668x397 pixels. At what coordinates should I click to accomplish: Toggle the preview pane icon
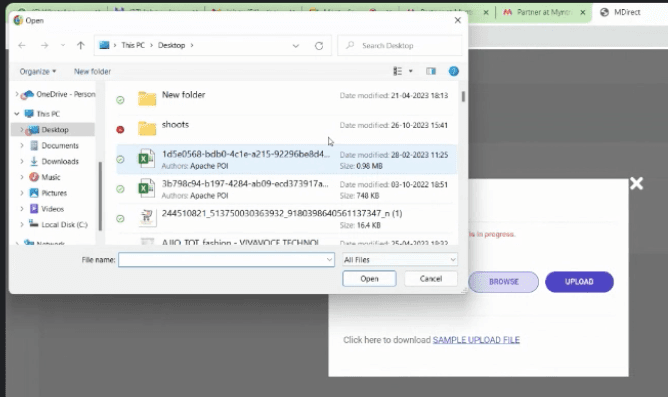pos(431,71)
